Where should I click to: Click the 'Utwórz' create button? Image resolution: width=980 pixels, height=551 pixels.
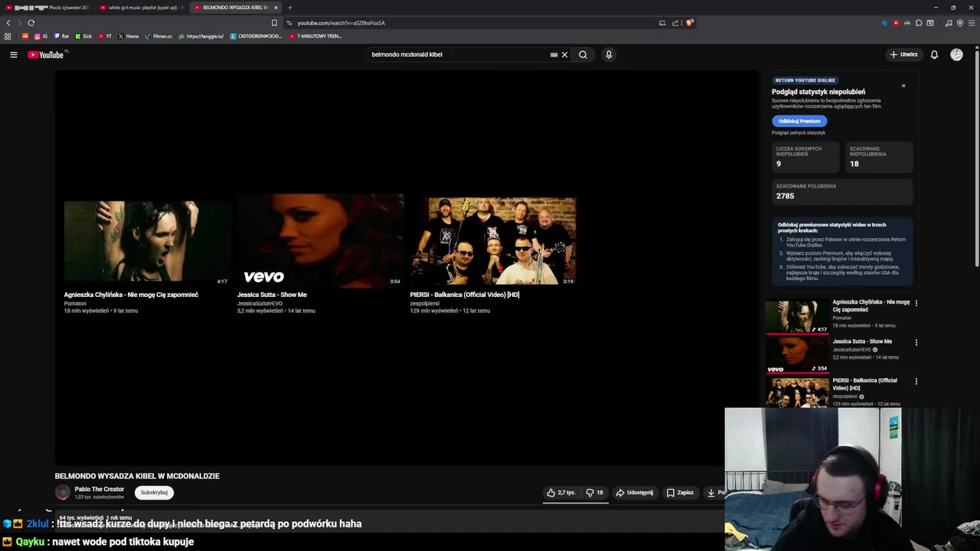coord(904,54)
